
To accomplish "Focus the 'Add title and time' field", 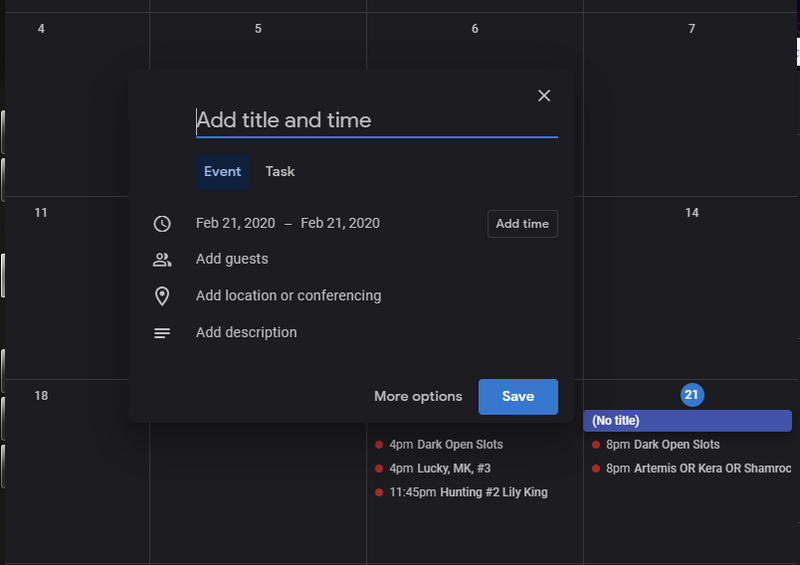I will (376, 121).
